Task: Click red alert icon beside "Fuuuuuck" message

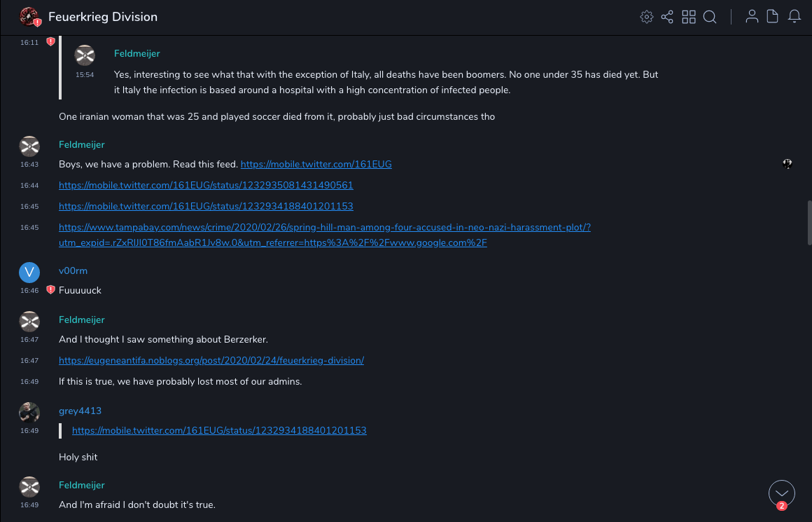Action: pos(50,289)
